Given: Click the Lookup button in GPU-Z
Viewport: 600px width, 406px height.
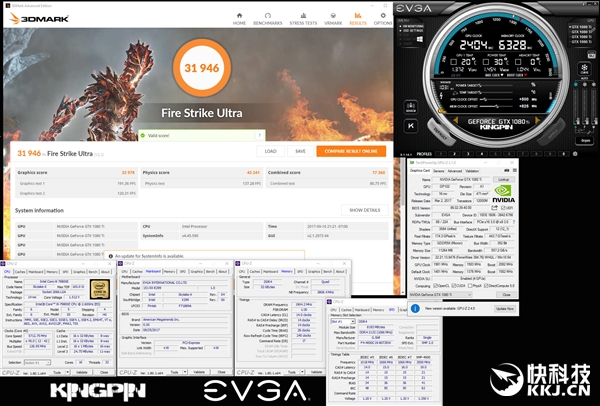Looking at the screenshot, I should point(503,179).
